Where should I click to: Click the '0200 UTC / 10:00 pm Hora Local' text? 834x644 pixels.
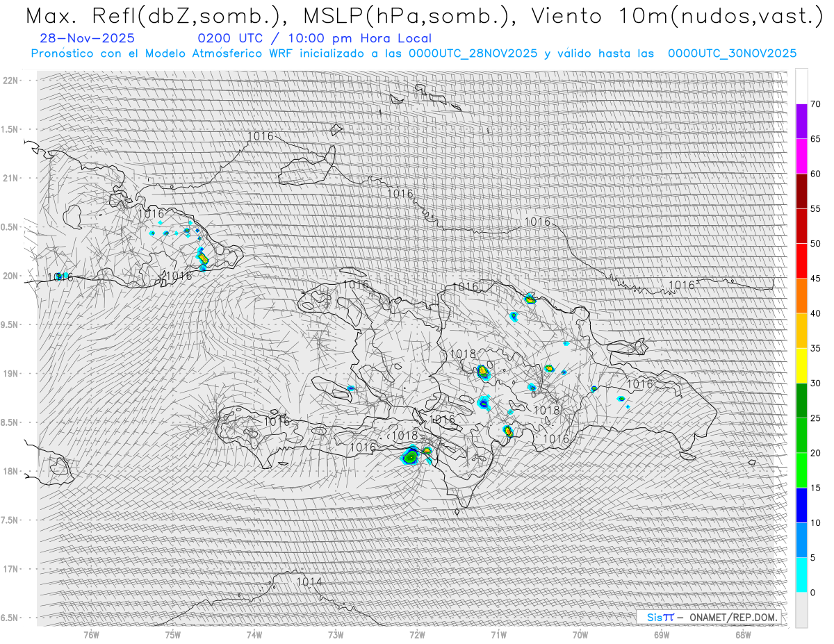(x=315, y=39)
